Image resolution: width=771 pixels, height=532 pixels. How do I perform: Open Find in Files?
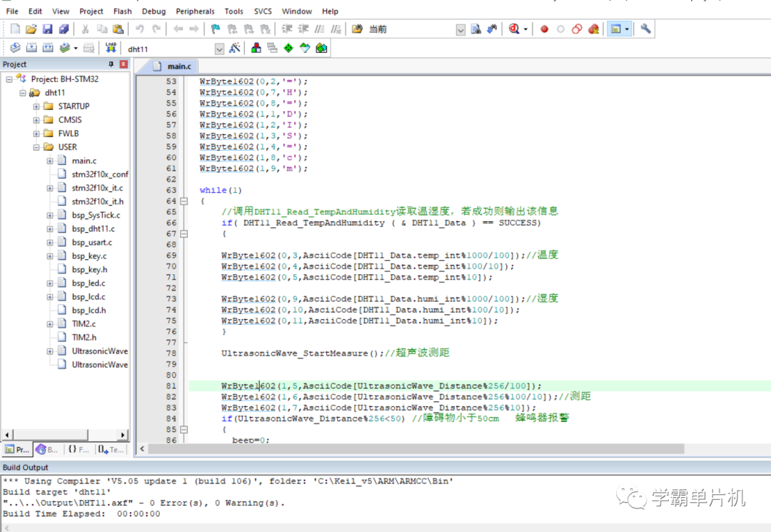[x=358, y=29]
